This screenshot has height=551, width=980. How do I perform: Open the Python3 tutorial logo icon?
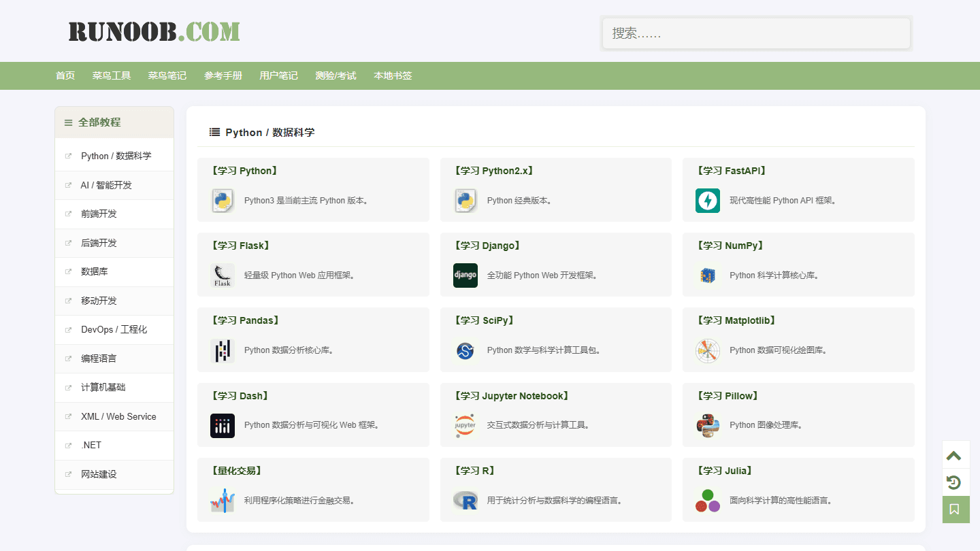click(223, 201)
